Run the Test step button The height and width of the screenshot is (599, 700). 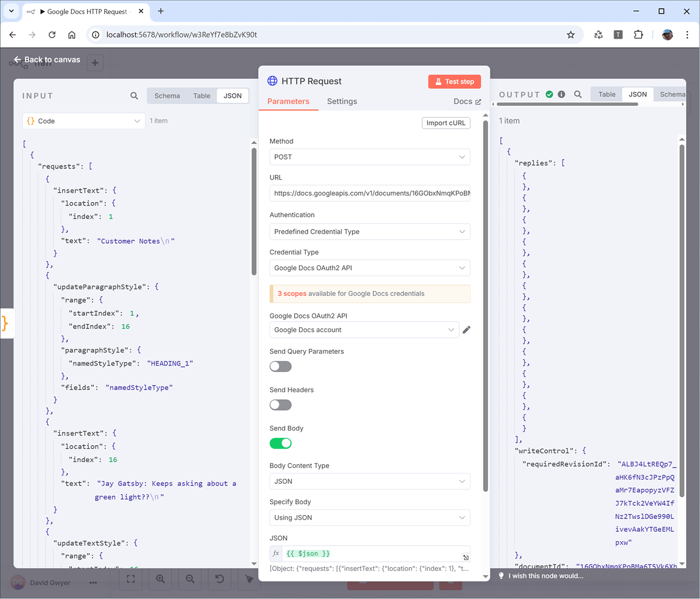pyautogui.click(x=454, y=82)
